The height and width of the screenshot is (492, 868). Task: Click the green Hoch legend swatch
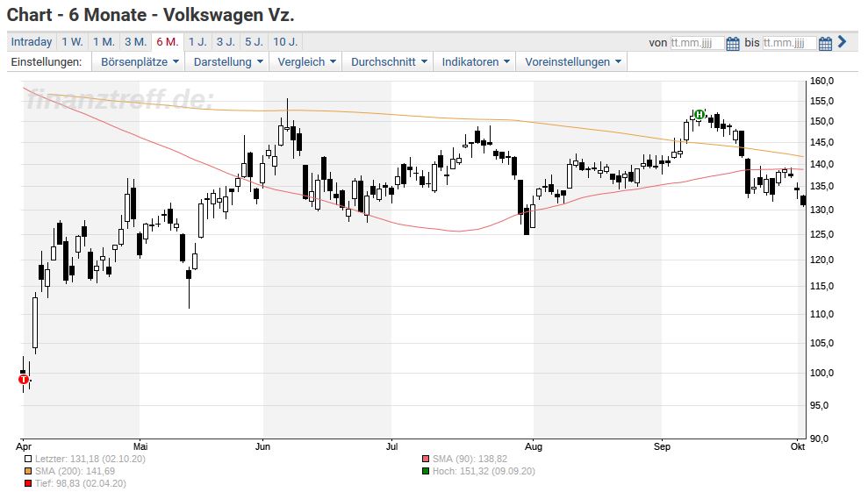(425, 472)
